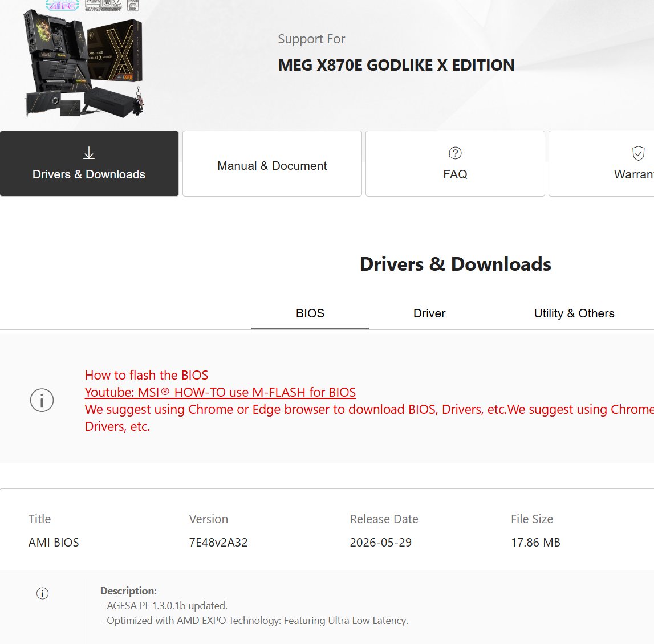Click the Version column header
This screenshot has width=654, height=644.
click(x=208, y=519)
